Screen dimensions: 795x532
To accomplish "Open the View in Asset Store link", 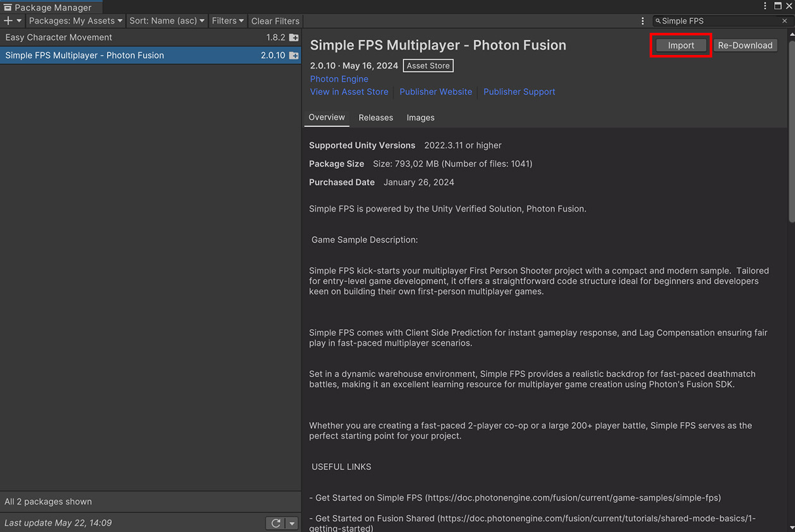I will pyautogui.click(x=349, y=92).
